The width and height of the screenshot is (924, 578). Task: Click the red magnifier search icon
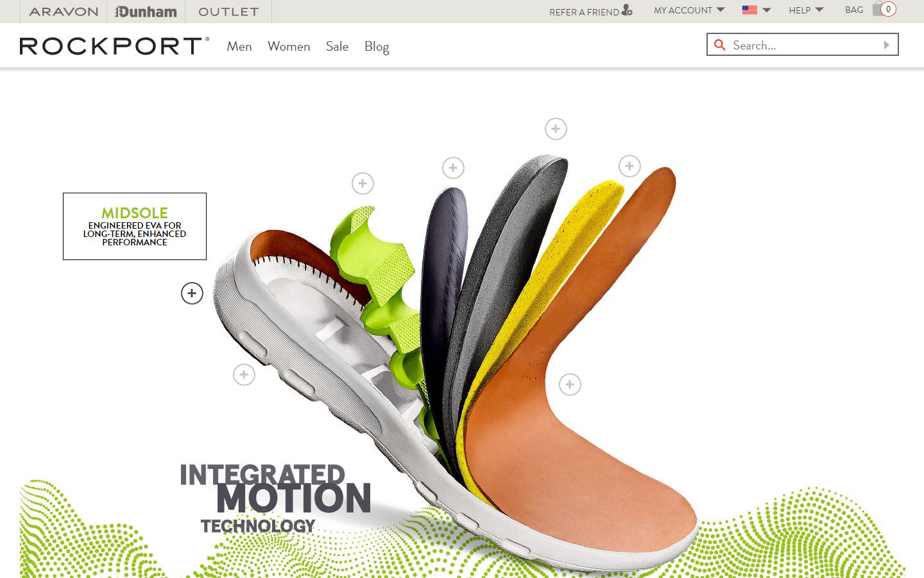720,45
